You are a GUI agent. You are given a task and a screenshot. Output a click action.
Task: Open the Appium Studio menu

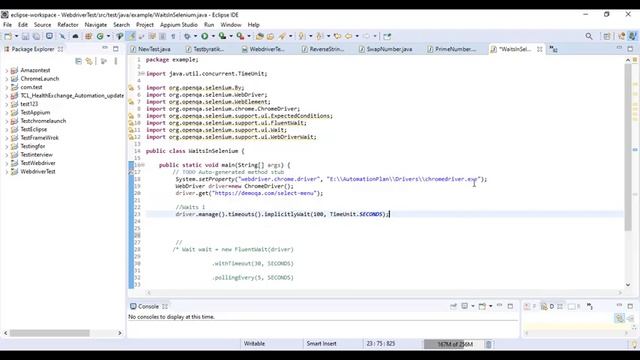coord(179,25)
